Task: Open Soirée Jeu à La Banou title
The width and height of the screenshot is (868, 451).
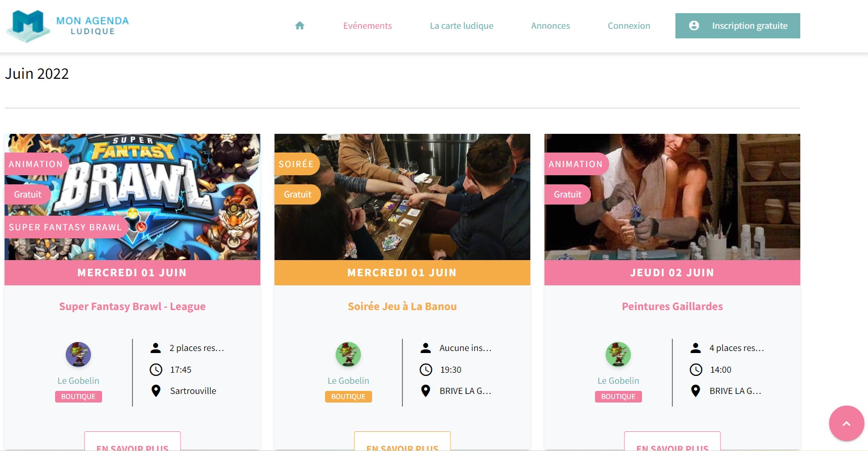Action: (x=402, y=307)
